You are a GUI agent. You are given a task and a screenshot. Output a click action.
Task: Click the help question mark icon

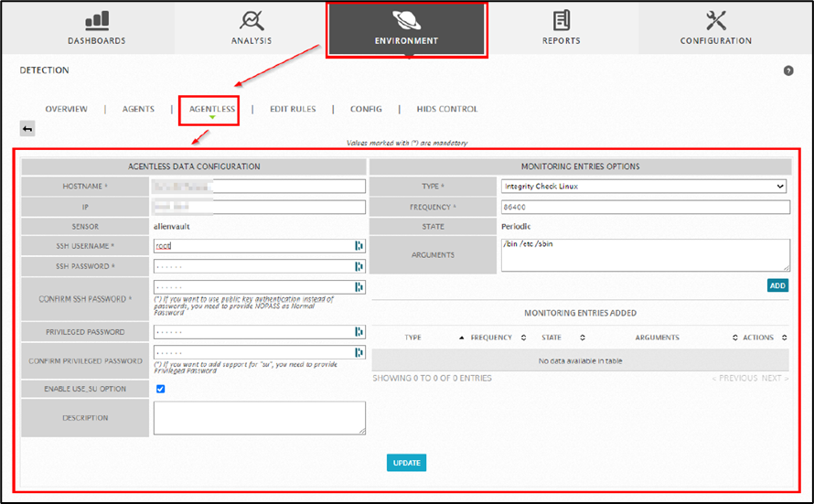coord(788,70)
